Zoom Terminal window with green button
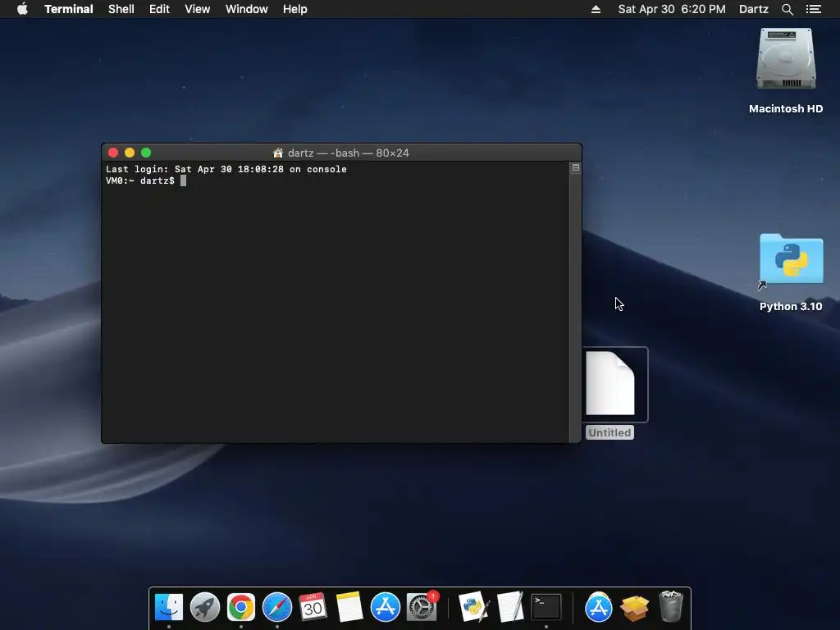This screenshot has height=630, width=840. [x=146, y=153]
